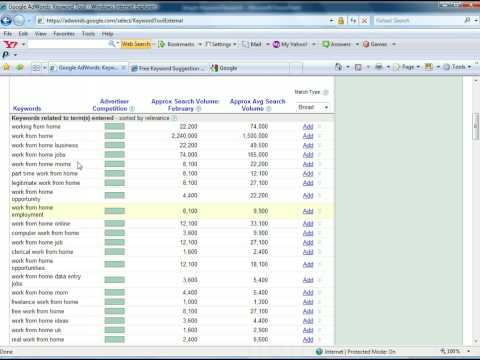This screenshot has height=360, width=480.
Task: Expand the search provider dropdown arrow
Action: tap(475, 20)
